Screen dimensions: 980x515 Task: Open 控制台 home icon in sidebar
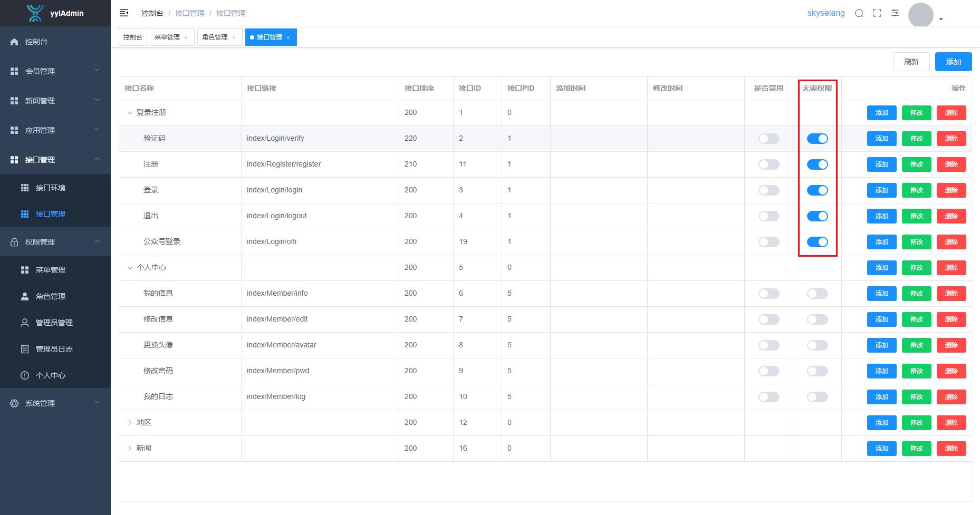[x=14, y=42]
